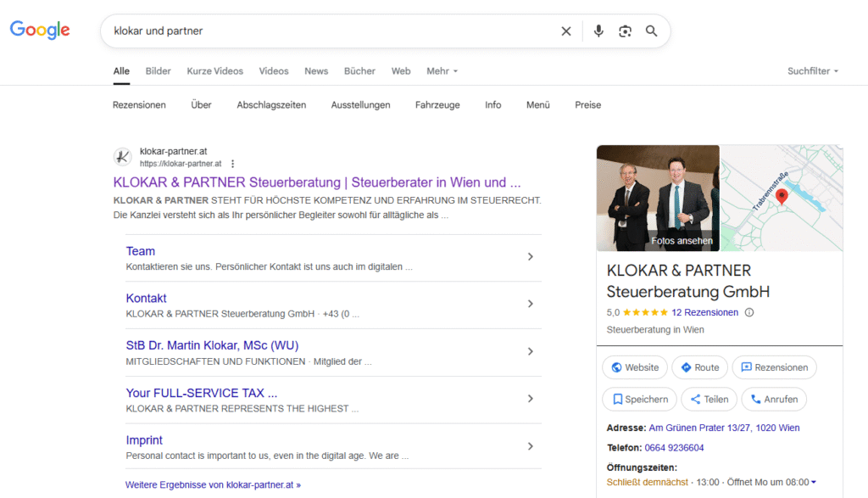Screen dimensions: 868x498
Task: Open the Imprint sitelink
Action: (144, 439)
